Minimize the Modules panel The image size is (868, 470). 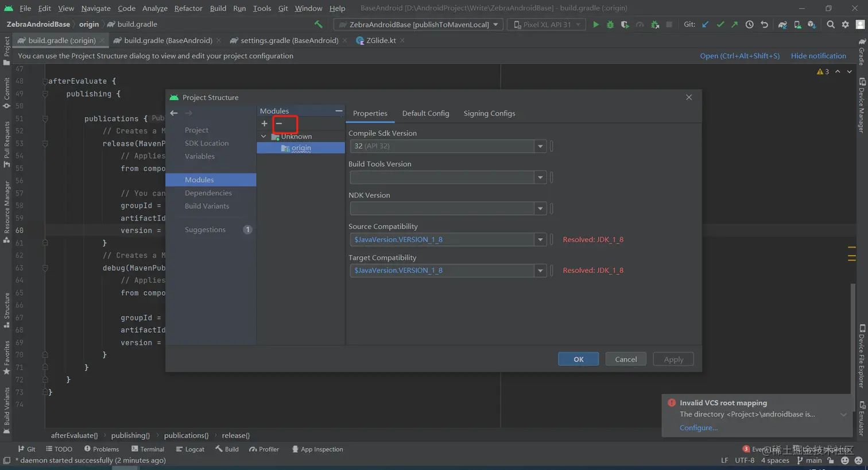point(339,111)
